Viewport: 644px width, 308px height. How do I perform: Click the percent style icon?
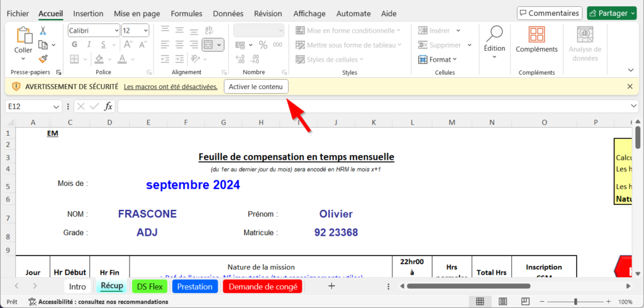click(263, 45)
